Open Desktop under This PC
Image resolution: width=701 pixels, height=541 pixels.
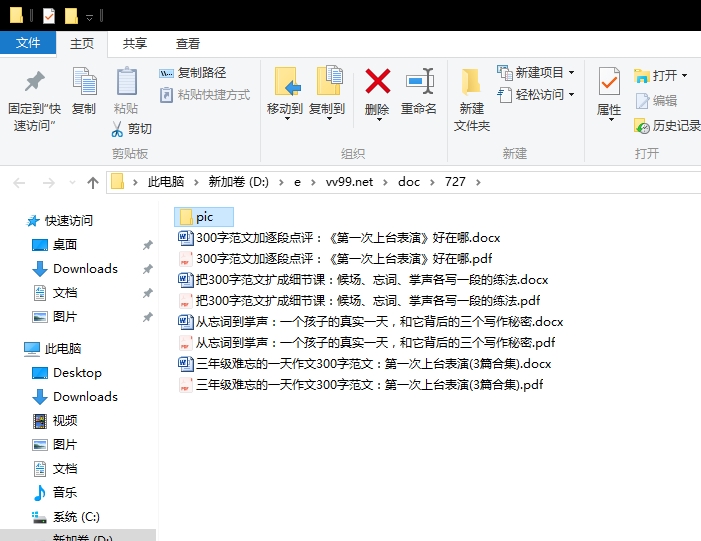[x=67, y=372]
